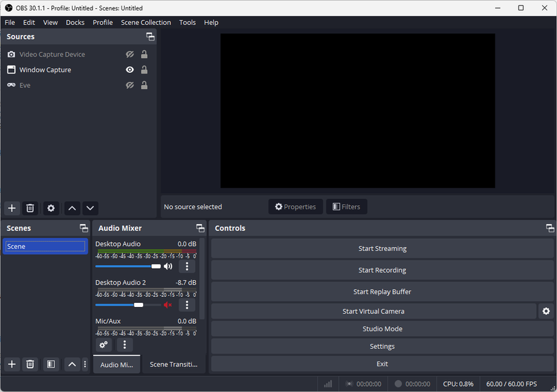The height and width of the screenshot is (392, 557).
Task: Hide the Window Capture source
Action: (x=130, y=69)
